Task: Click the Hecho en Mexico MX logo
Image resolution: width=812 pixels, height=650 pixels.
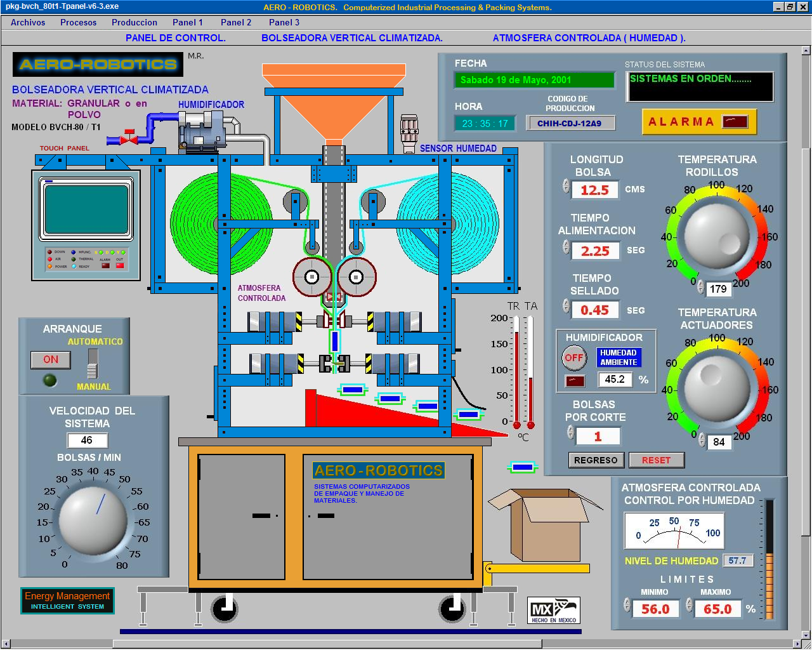Action: [553, 611]
